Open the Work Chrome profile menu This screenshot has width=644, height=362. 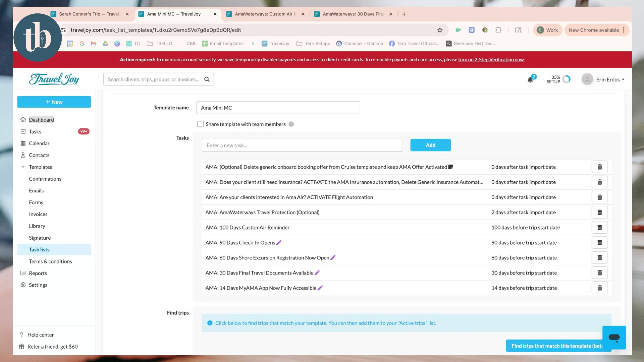[x=547, y=30]
